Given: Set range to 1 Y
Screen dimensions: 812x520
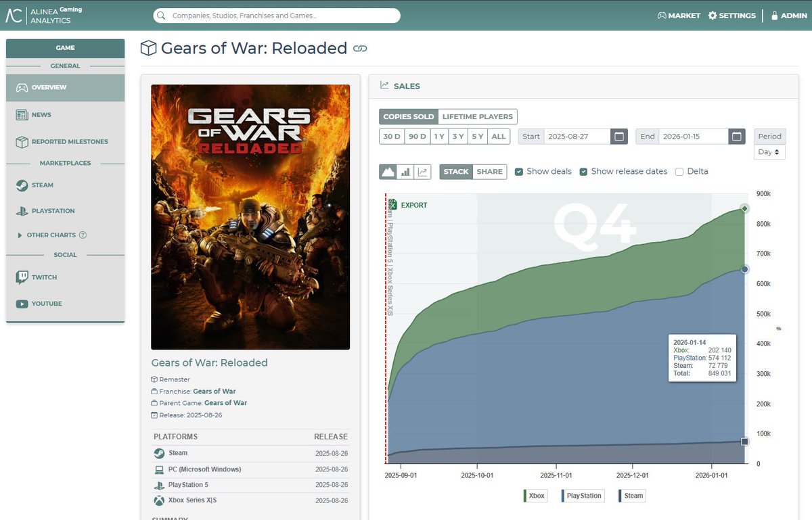Looking at the screenshot, I should 439,137.
